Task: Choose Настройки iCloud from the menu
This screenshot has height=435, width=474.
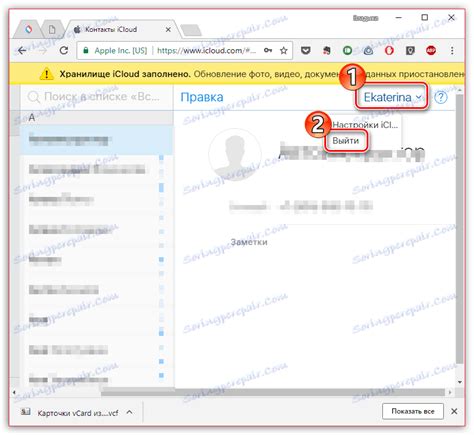Action: pos(365,125)
